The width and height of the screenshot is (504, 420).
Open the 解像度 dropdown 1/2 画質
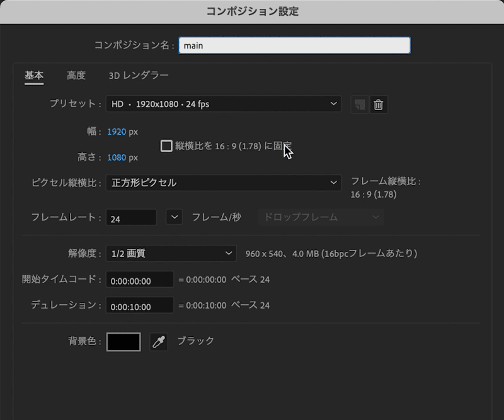click(171, 253)
